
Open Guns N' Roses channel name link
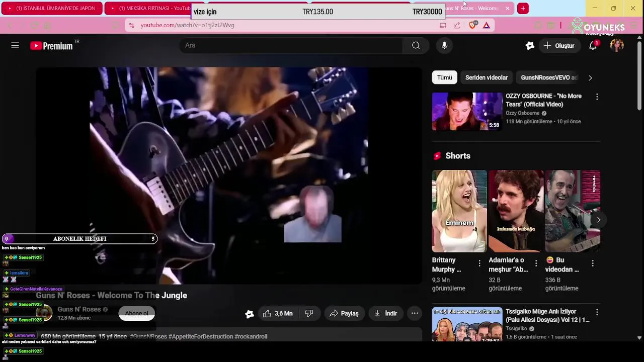click(x=79, y=309)
